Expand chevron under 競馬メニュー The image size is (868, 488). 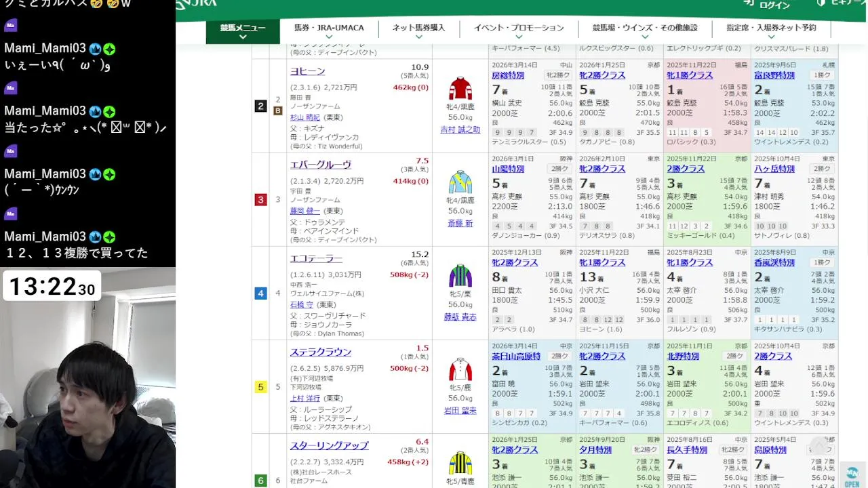tap(243, 37)
